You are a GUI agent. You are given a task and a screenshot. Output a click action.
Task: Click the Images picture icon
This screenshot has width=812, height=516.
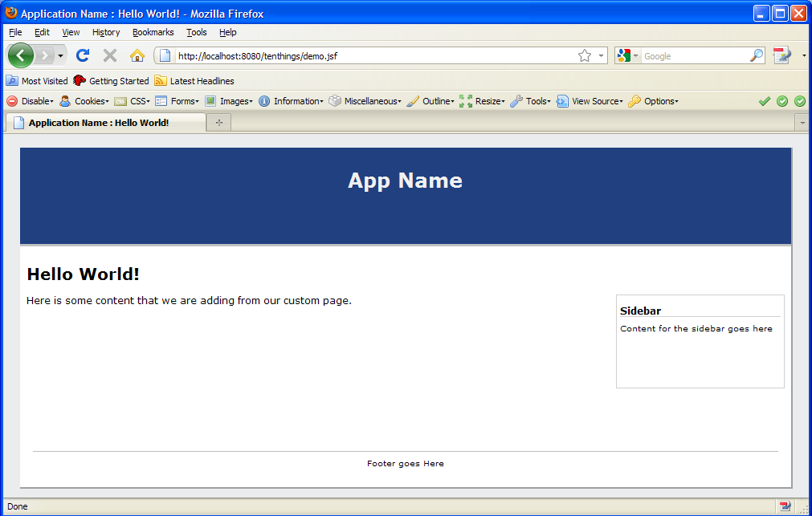tap(210, 101)
